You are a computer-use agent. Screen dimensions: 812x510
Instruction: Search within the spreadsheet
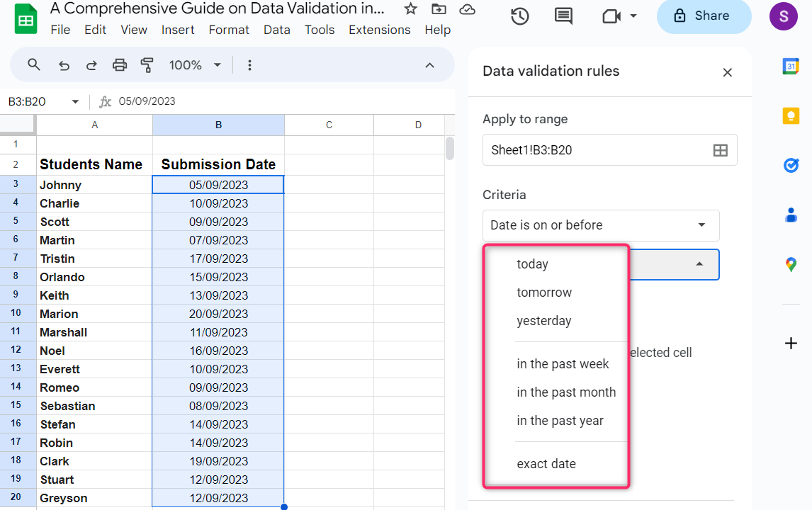pos(33,64)
